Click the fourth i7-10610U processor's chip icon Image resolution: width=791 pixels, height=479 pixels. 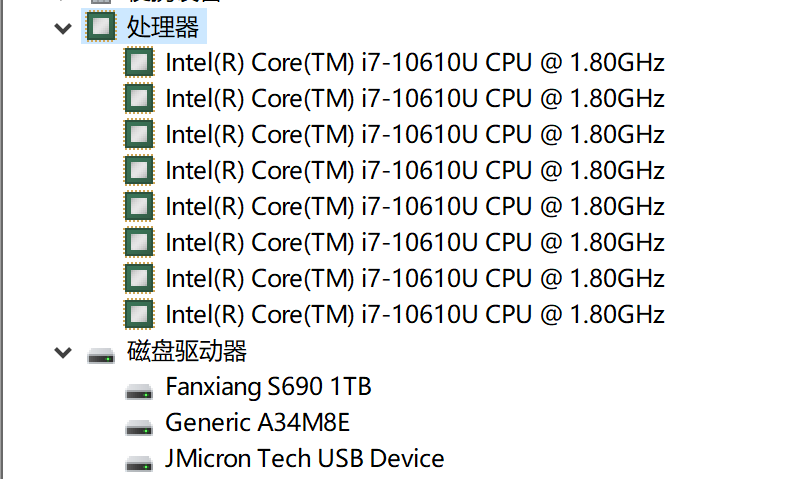point(139,171)
